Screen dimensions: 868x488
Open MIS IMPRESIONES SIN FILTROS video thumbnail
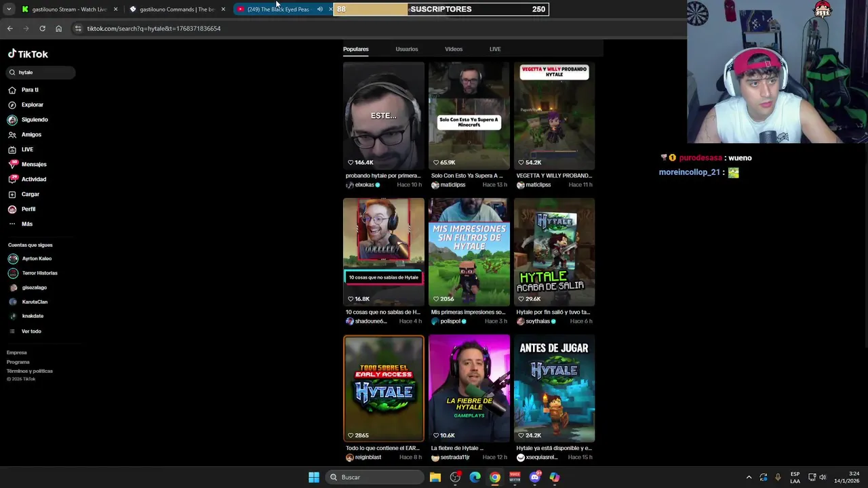click(469, 252)
